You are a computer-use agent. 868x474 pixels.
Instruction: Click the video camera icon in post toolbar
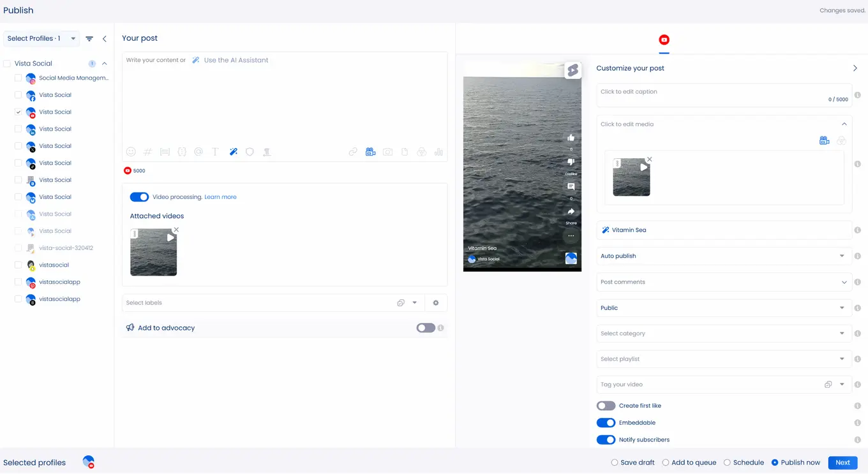pyautogui.click(x=370, y=152)
